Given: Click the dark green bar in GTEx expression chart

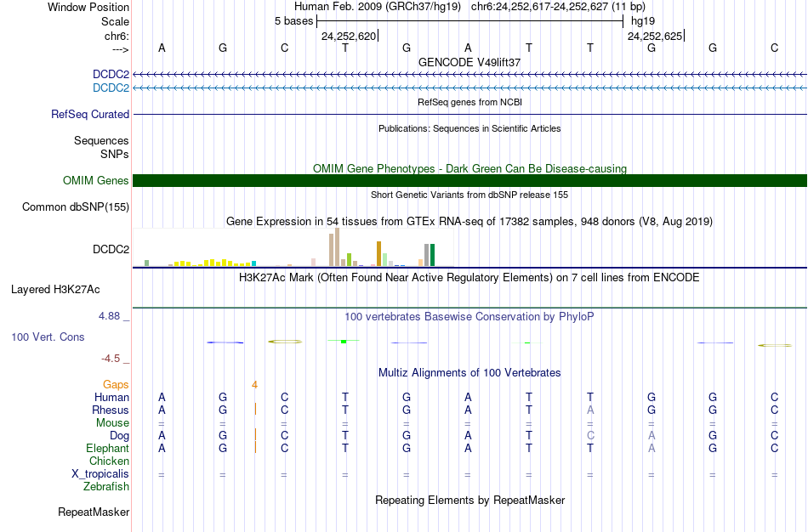Looking at the screenshot, I should click(433, 255).
